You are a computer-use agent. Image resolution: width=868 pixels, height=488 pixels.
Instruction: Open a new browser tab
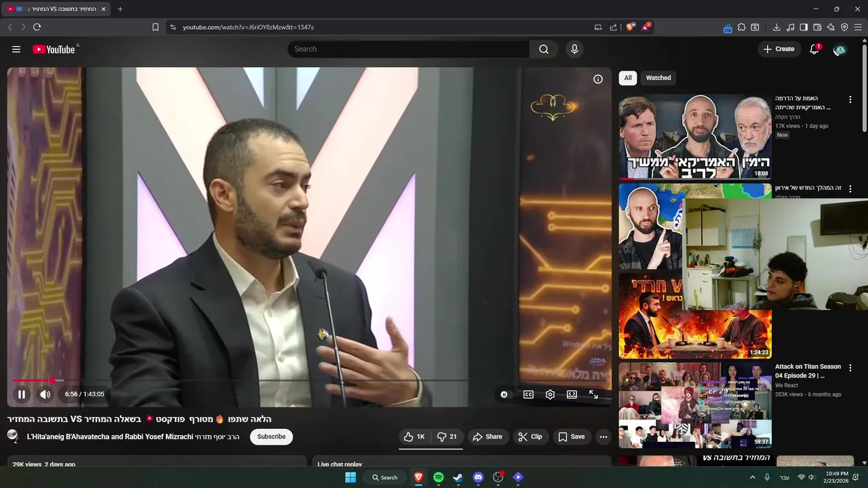[x=120, y=9]
